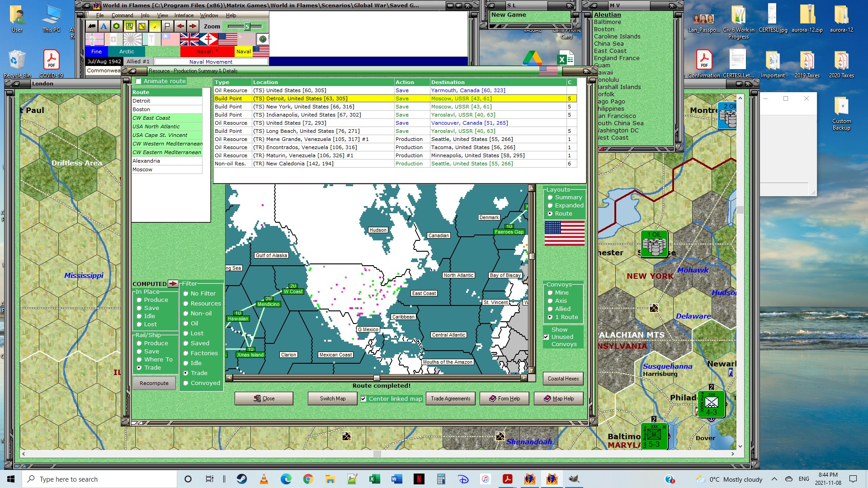The height and width of the screenshot is (488, 868).
Task: Select the Free French flag icon
Action: (x=208, y=39)
